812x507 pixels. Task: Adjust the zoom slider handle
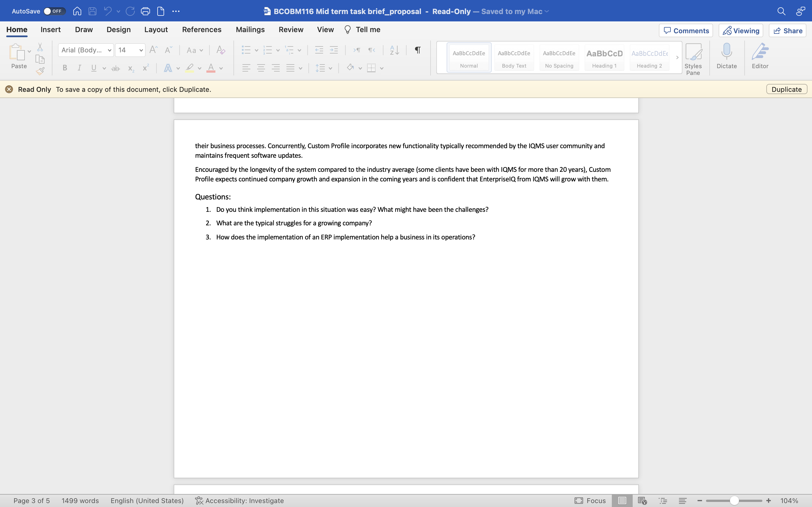coord(734,501)
